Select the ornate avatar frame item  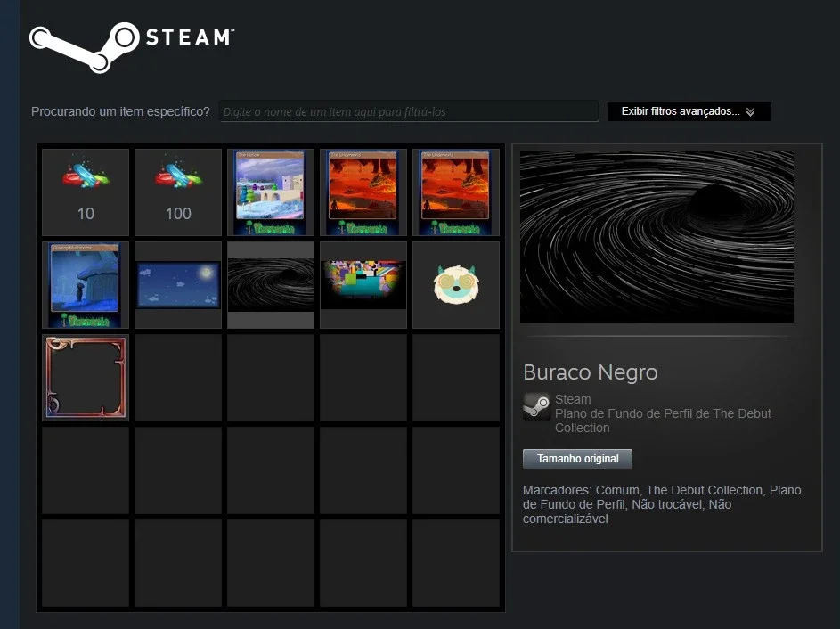86,378
